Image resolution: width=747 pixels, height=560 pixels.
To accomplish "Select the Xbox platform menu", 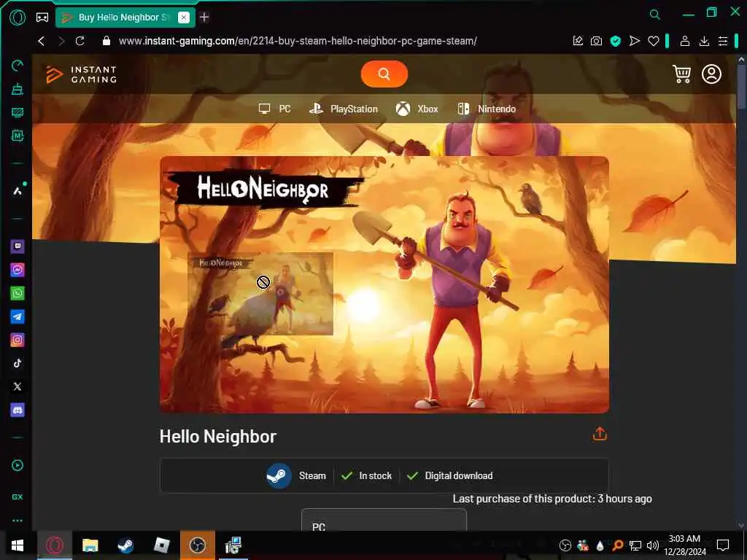I will click(417, 109).
